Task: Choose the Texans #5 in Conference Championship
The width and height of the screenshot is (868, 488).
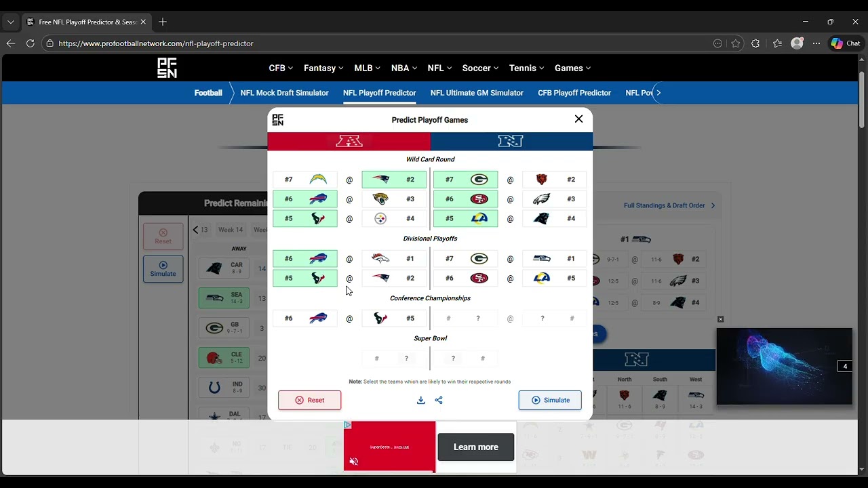Action: (x=394, y=319)
